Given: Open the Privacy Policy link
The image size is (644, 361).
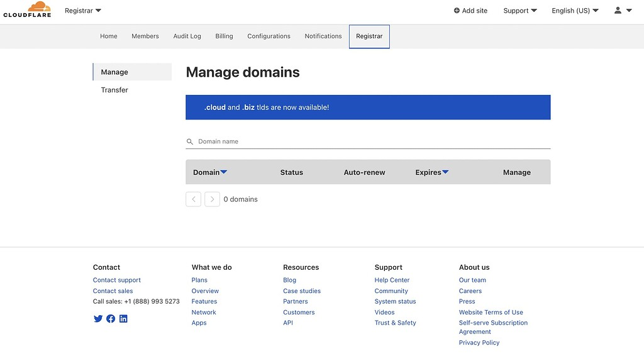Looking at the screenshot, I should pos(479,343).
